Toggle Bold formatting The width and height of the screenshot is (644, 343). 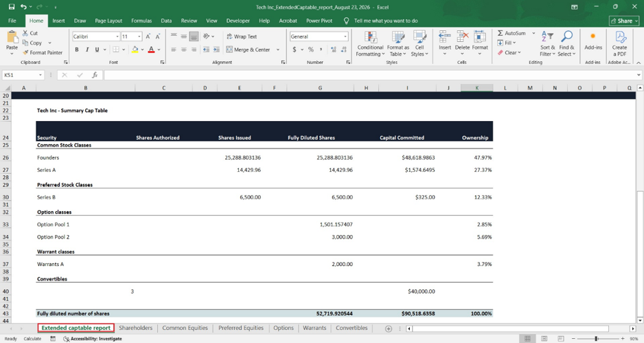tap(77, 49)
